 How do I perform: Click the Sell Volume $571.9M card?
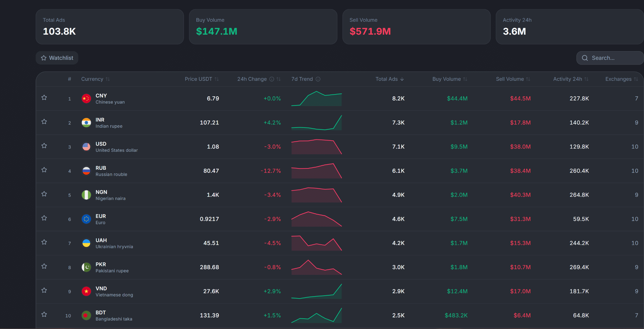point(416,27)
